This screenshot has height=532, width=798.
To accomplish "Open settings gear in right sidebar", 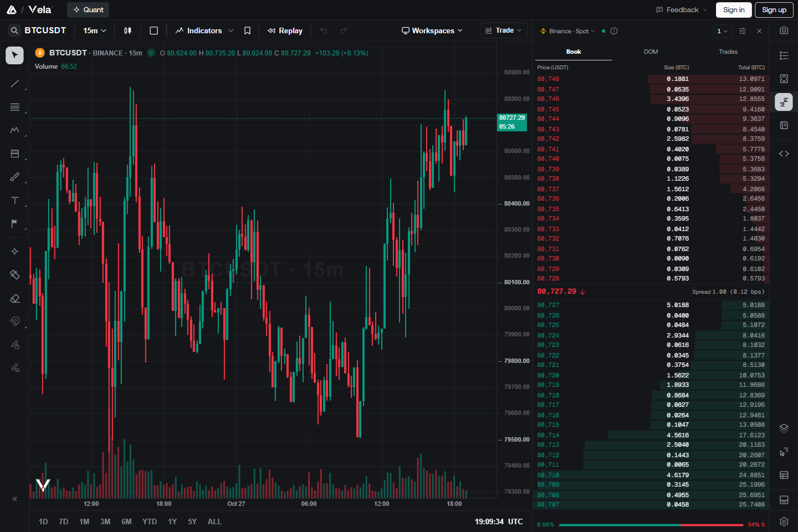I will click(x=784, y=521).
